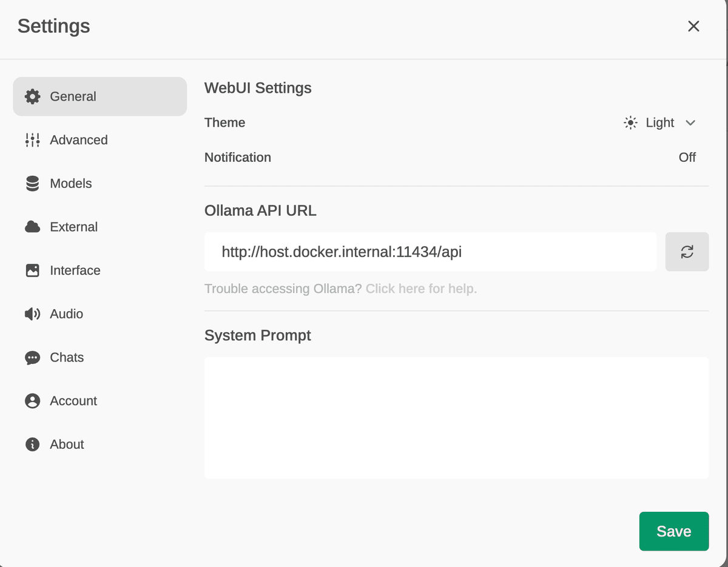Click the Models database icon
Image resolution: width=728 pixels, height=567 pixels.
(33, 184)
